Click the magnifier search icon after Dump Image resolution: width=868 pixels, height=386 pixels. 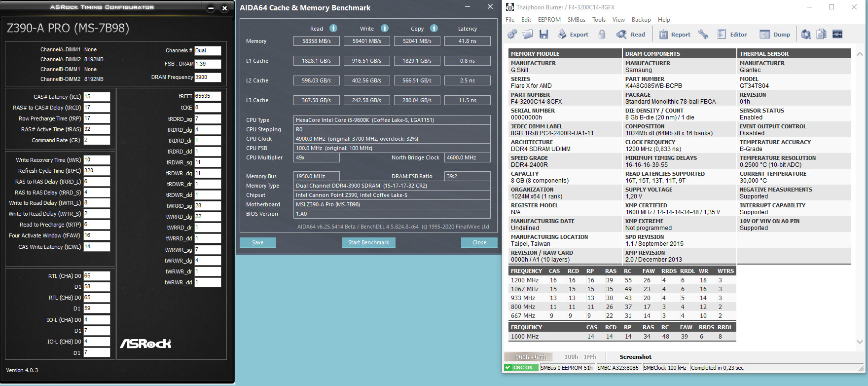click(806, 34)
